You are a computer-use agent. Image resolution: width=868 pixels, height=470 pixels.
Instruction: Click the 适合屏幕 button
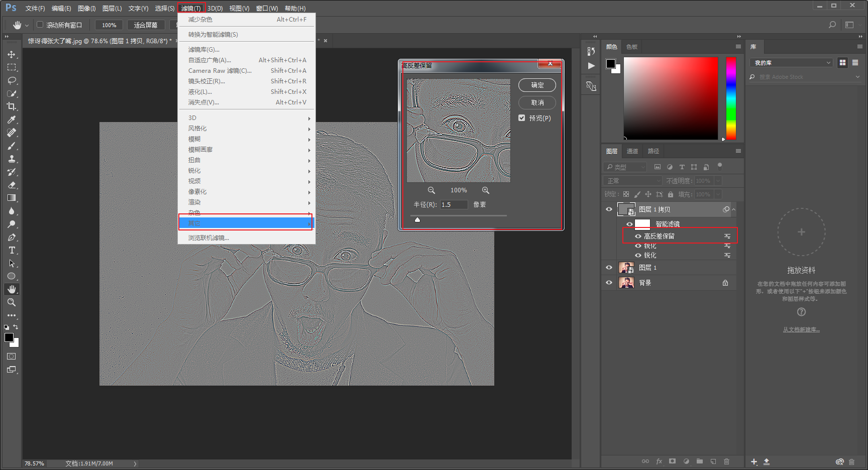[146, 25]
